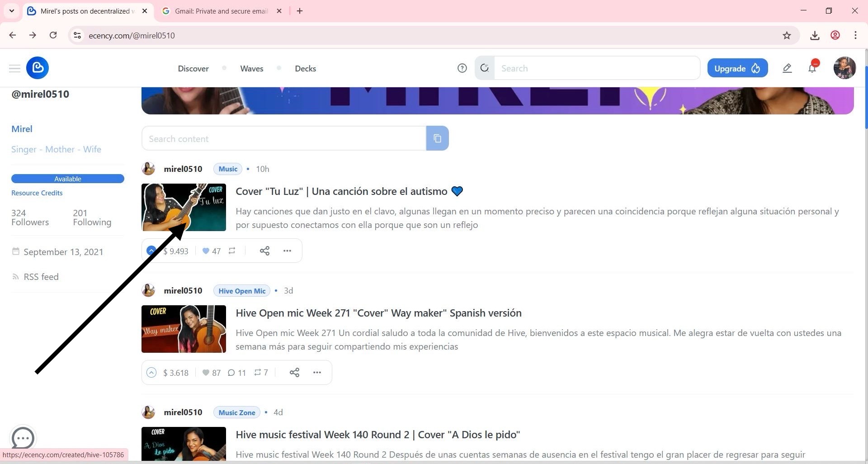This screenshot has width=868, height=464.
Task: Switch to the Gmail browser tab
Action: point(222,11)
